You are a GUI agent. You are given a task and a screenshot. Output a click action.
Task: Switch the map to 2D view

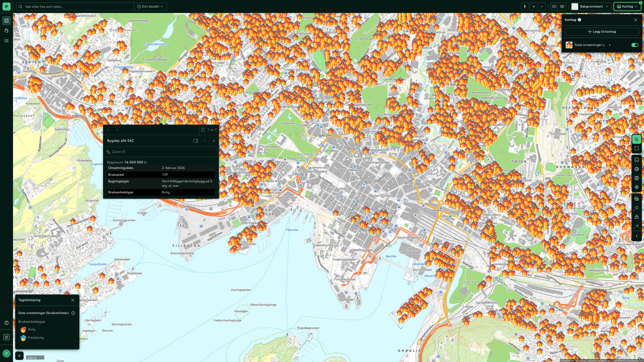point(554,7)
